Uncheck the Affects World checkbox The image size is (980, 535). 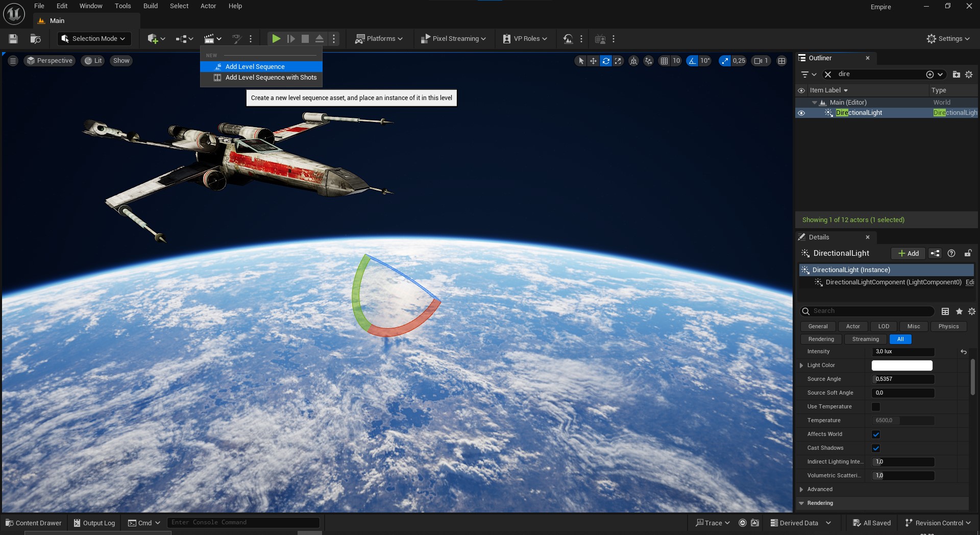tap(876, 434)
